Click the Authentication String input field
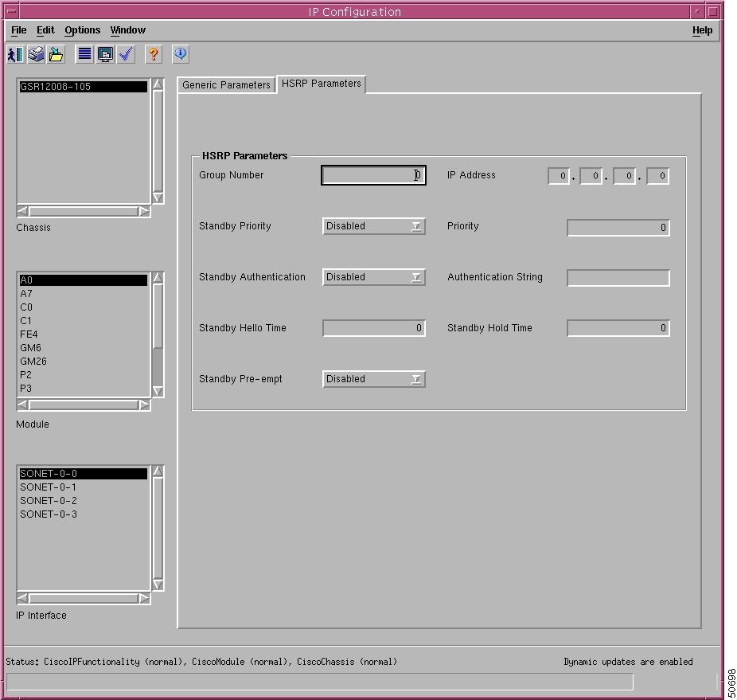Image resolution: width=737 pixels, height=700 pixels. click(x=618, y=278)
